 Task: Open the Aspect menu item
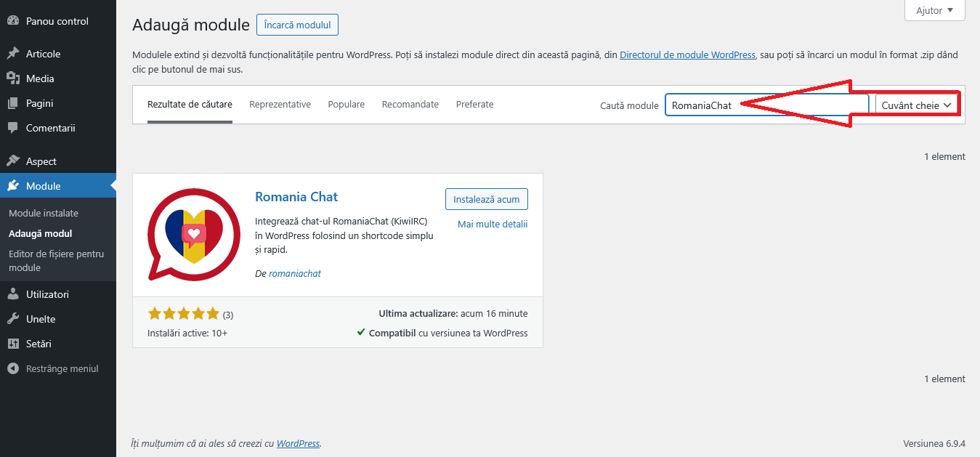click(58, 161)
